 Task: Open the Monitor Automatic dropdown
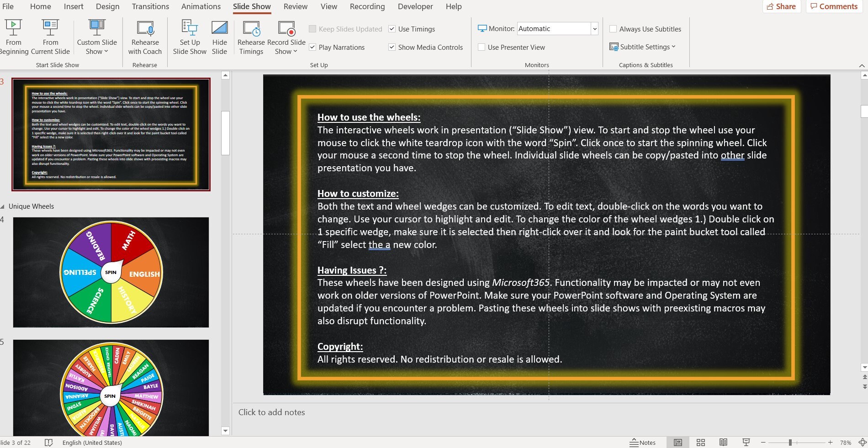(x=594, y=28)
